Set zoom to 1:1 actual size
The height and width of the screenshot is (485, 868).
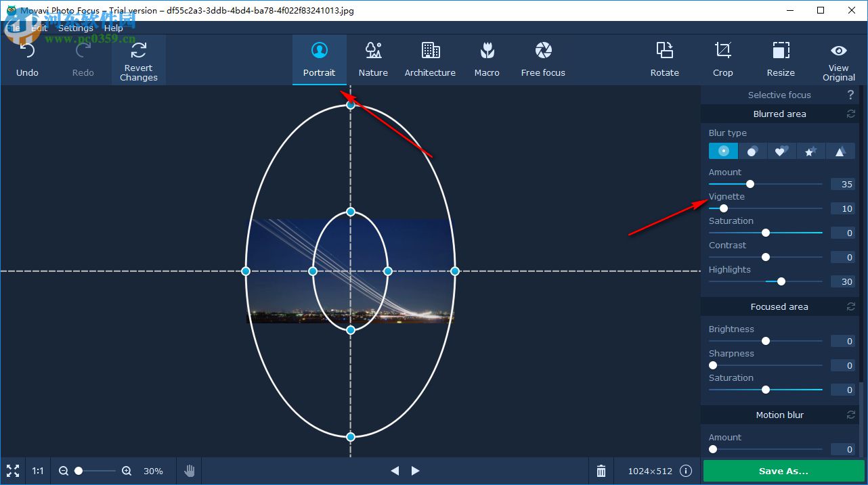pos(38,471)
